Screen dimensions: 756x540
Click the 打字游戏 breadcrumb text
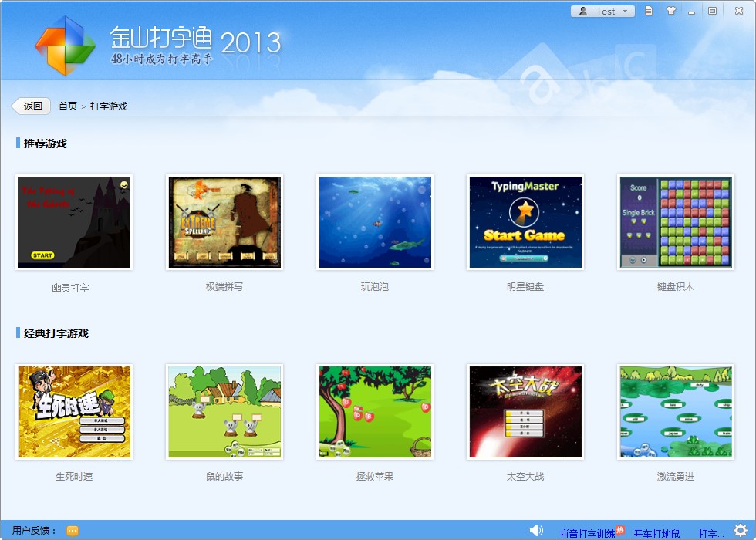[x=109, y=106]
